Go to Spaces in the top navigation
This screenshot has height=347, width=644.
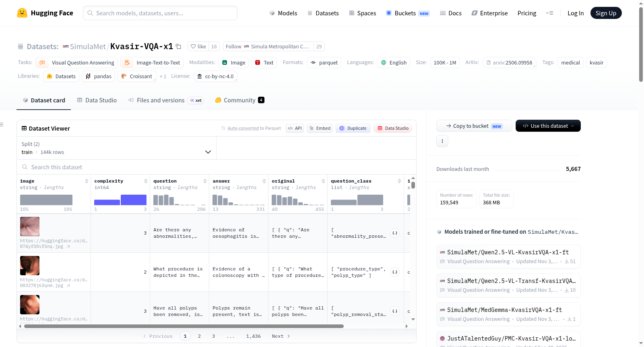click(362, 13)
